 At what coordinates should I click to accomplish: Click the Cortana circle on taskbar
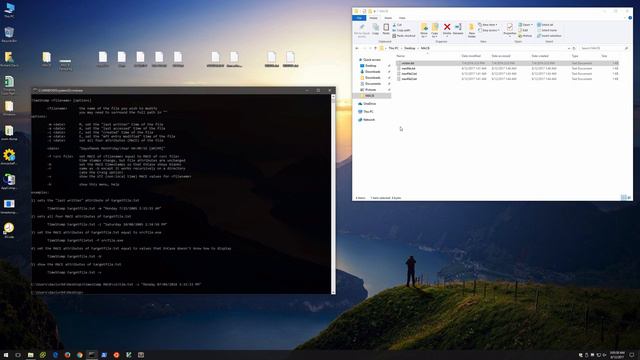coord(18,355)
